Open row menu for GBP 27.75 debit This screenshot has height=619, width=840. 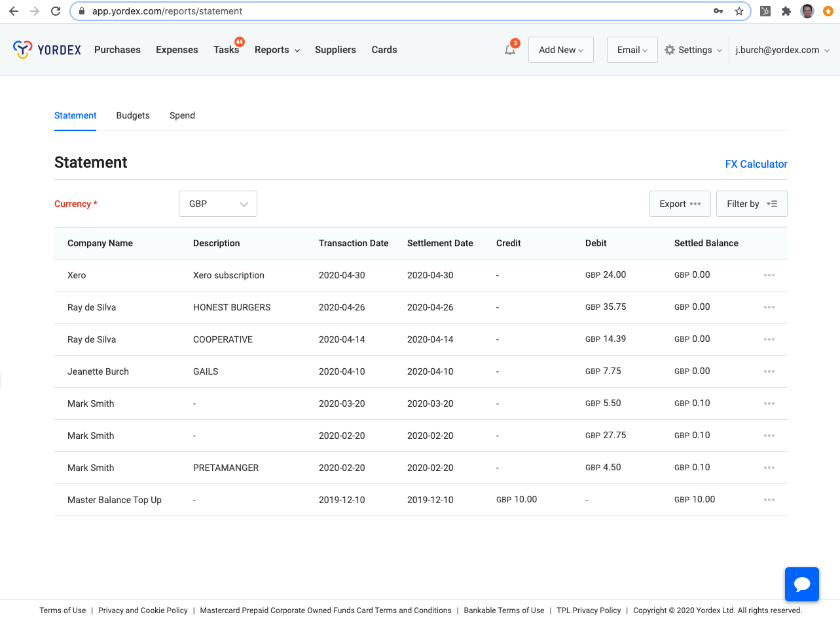pos(769,436)
